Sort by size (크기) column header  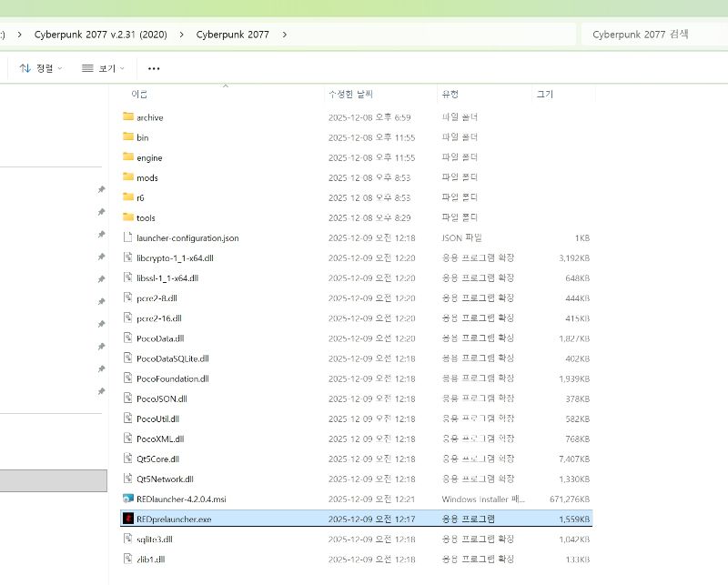tap(545, 95)
